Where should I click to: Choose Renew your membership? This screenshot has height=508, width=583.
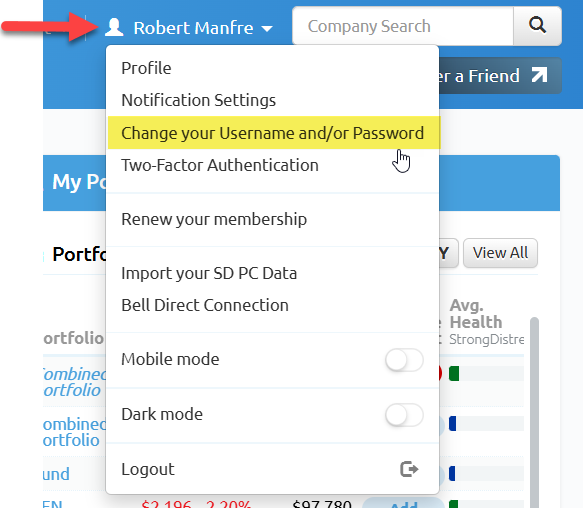click(x=214, y=219)
